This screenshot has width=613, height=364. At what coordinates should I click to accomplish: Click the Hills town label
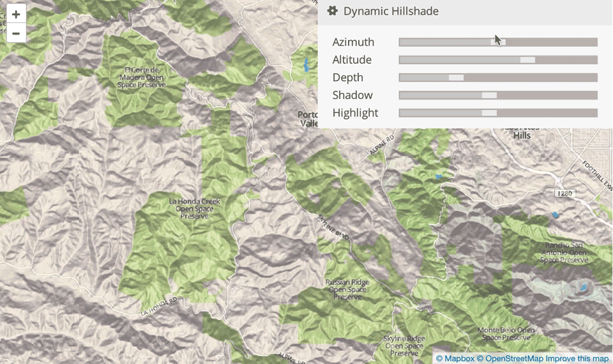point(522,135)
